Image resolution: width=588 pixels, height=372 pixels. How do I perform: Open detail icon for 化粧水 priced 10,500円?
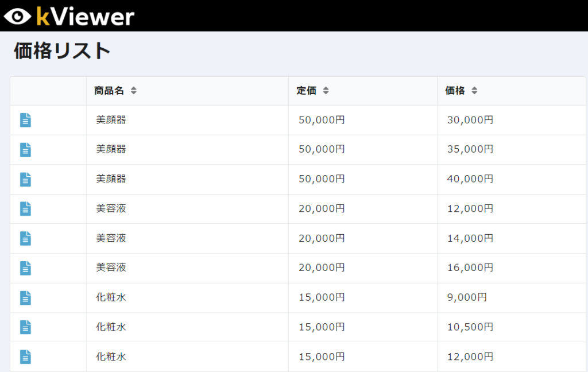pyautogui.click(x=25, y=327)
